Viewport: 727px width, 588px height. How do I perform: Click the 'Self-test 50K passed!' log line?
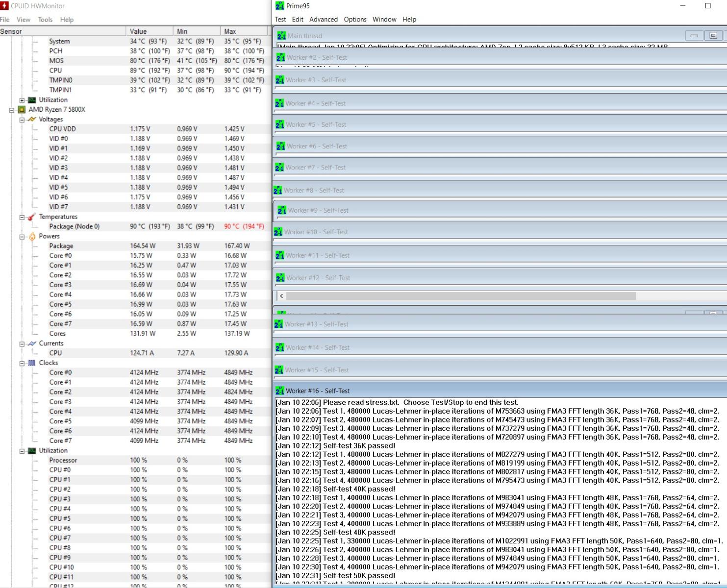point(335,576)
